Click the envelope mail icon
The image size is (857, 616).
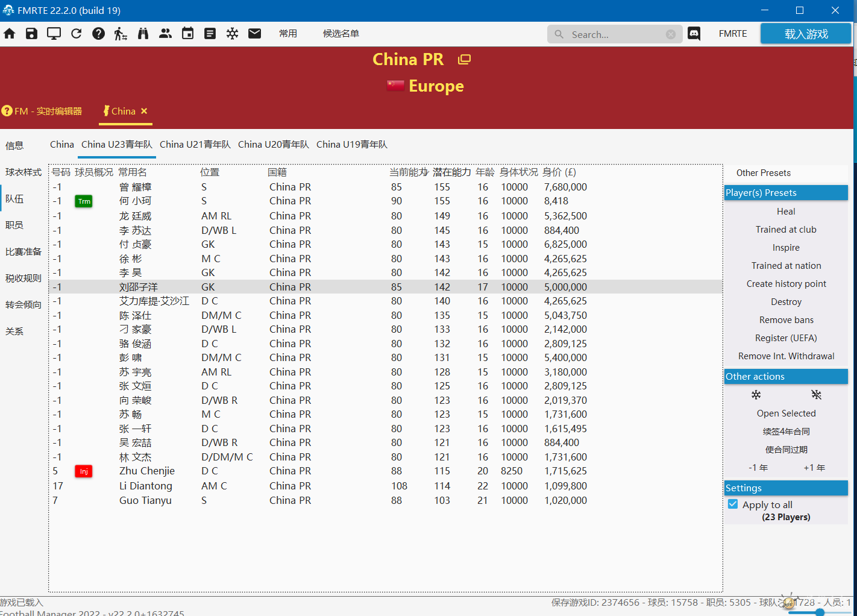tap(254, 34)
